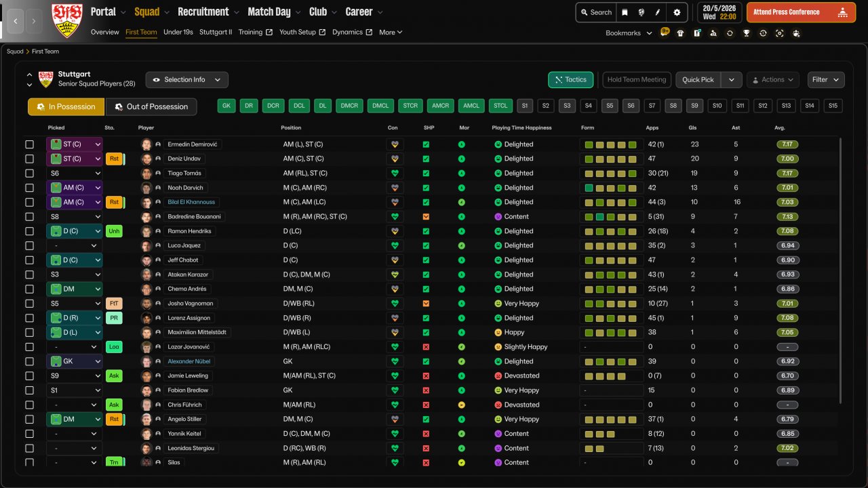This screenshot has height=488, width=868.
Task: Select Alexander Nübel's row checkbox
Action: [x=29, y=361]
